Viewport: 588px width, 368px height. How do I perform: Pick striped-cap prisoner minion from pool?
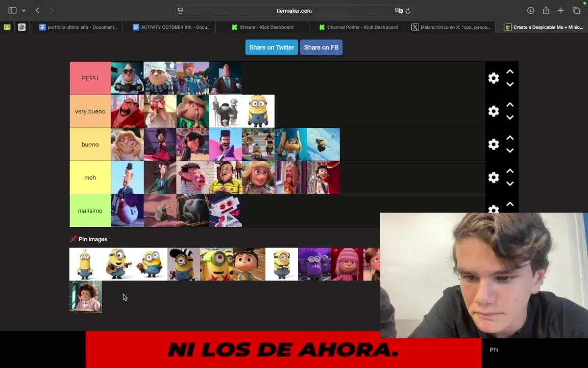184,264
